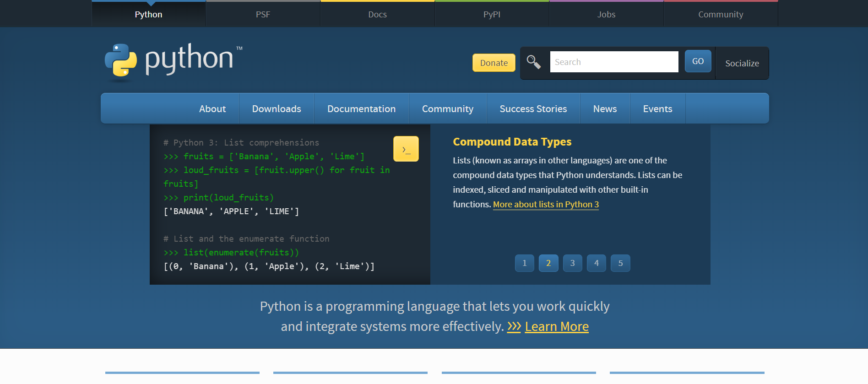
Task: Follow the Learn More link
Action: pos(557,326)
